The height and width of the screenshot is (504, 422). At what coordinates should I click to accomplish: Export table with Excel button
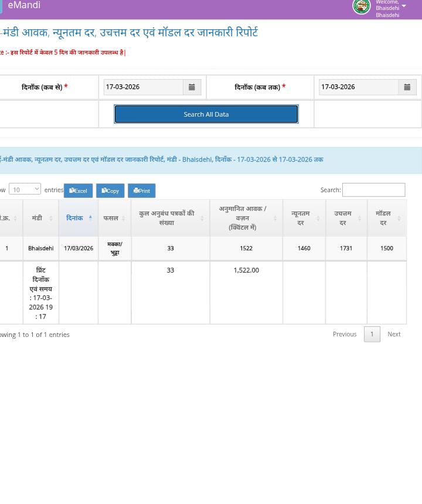pos(78,190)
